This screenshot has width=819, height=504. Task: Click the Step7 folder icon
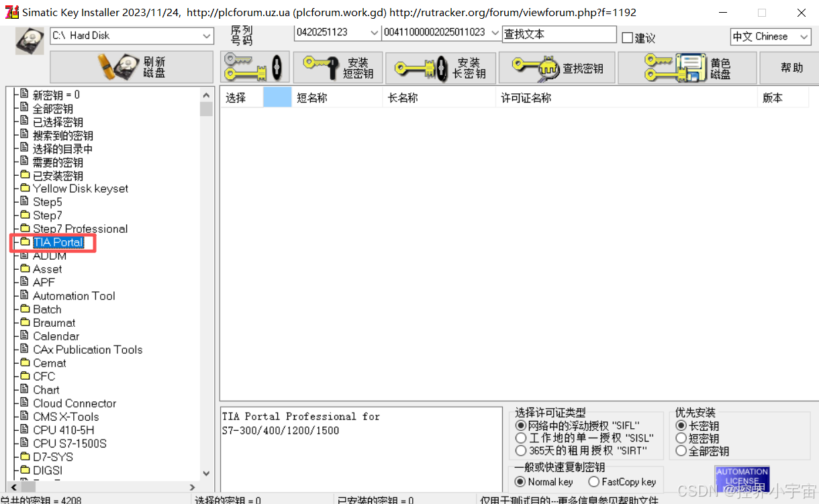click(x=25, y=215)
